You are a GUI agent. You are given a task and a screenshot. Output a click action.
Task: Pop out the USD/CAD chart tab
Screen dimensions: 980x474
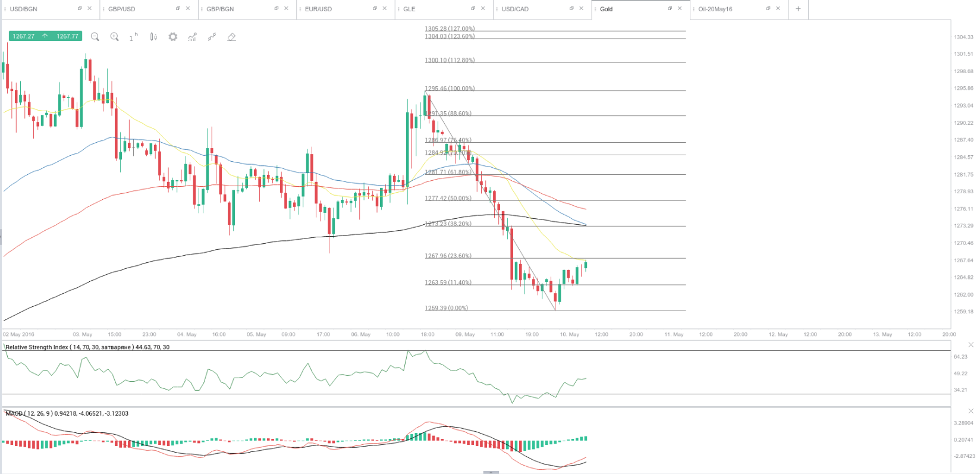(x=571, y=8)
